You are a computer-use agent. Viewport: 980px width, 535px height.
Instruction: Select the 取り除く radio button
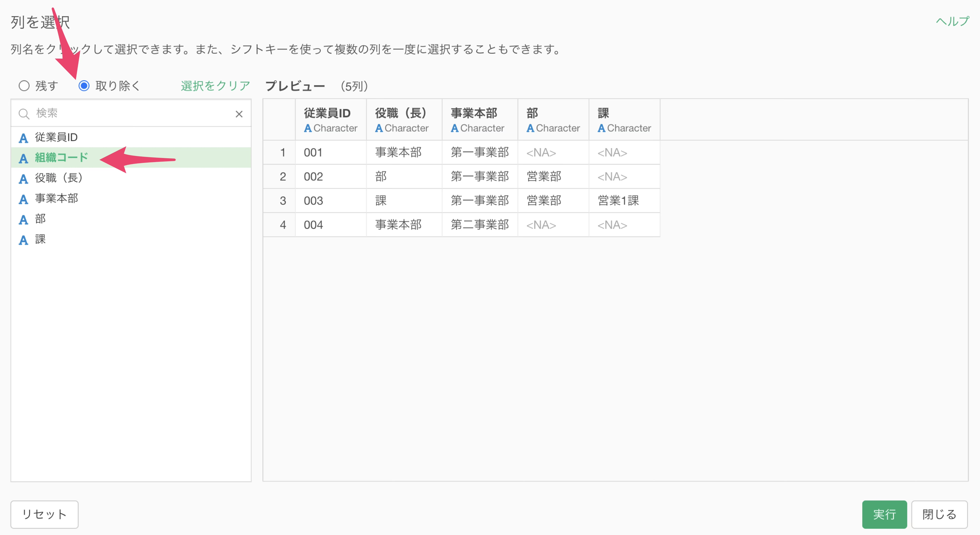pos(84,86)
